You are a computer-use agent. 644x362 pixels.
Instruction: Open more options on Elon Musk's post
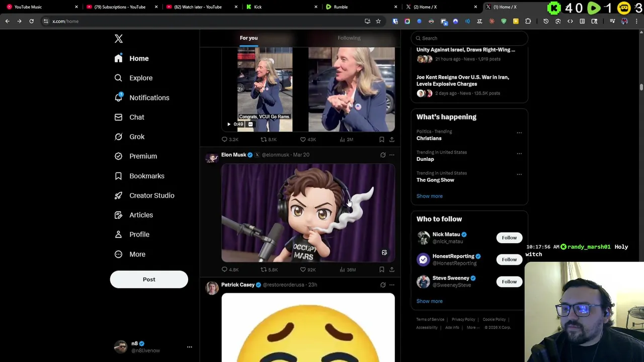pyautogui.click(x=392, y=155)
